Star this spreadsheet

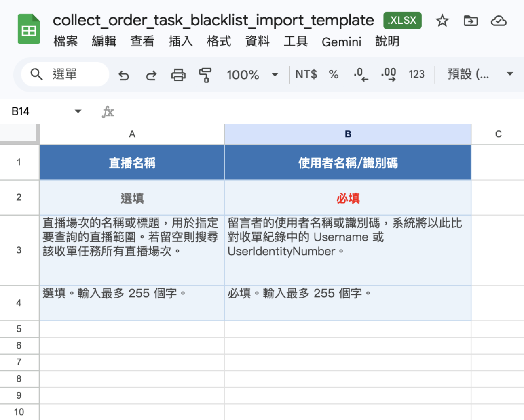[442, 21]
